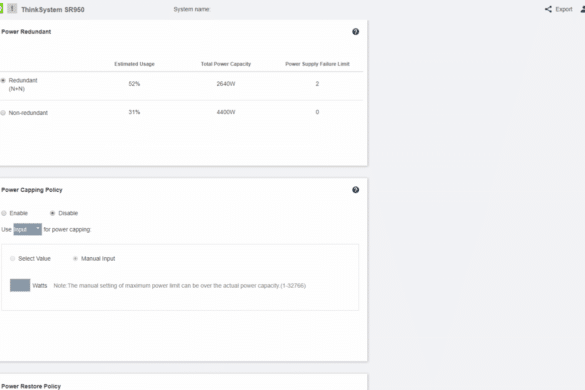Open help for Power Capping Policy
585x390 pixels.
tap(356, 190)
